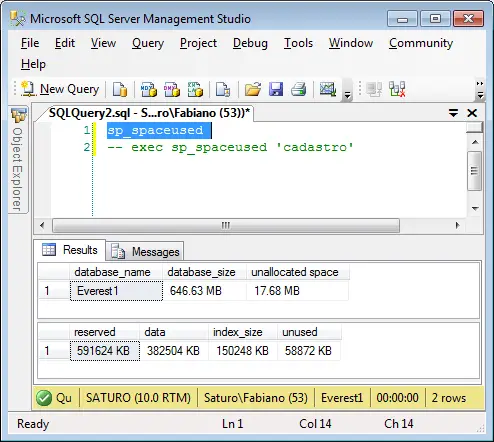Viewport: 494px width, 442px height.
Task: Click the editor horizontal scrollbar thumb
Action: 226,225
